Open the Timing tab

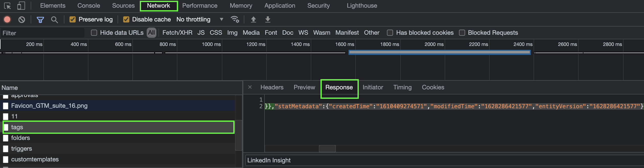[x=402, y=87]
